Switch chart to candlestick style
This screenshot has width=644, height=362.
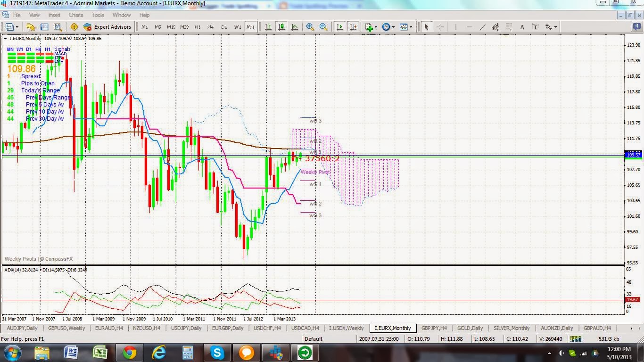tap(281, 27)
